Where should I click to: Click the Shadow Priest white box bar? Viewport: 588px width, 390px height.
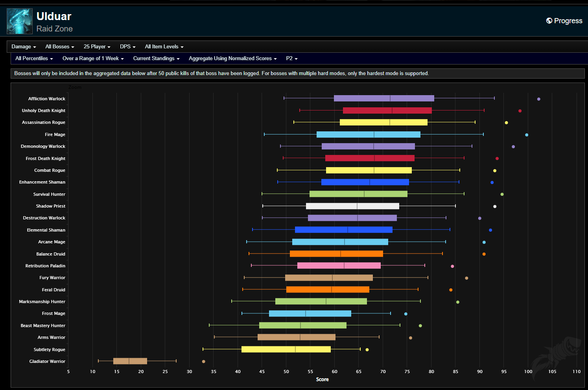[352, 206]
